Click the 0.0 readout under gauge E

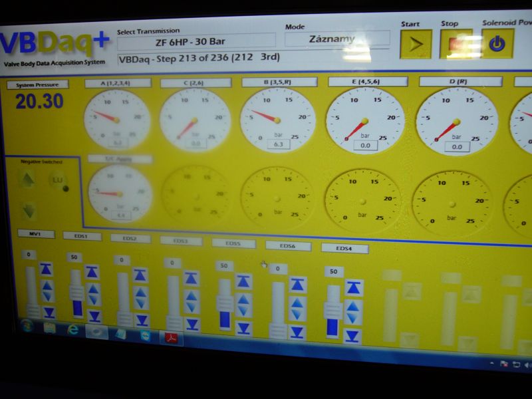[365, 146]
